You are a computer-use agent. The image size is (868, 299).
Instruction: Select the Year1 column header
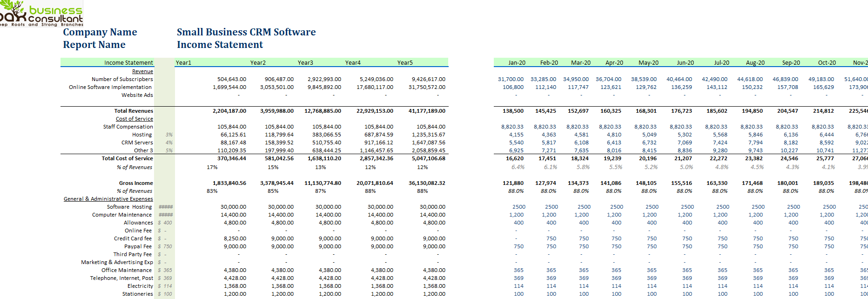(x=183, y=63)
